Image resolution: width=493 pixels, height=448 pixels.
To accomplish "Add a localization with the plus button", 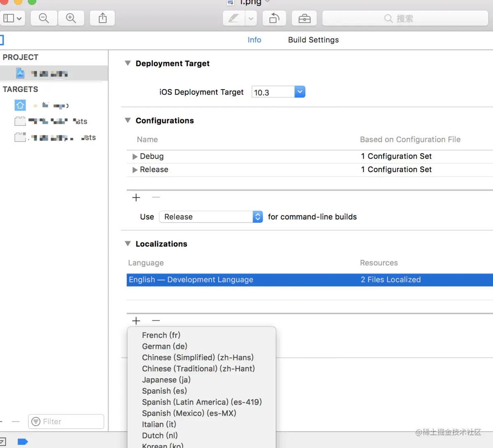I will pos(136,321).
